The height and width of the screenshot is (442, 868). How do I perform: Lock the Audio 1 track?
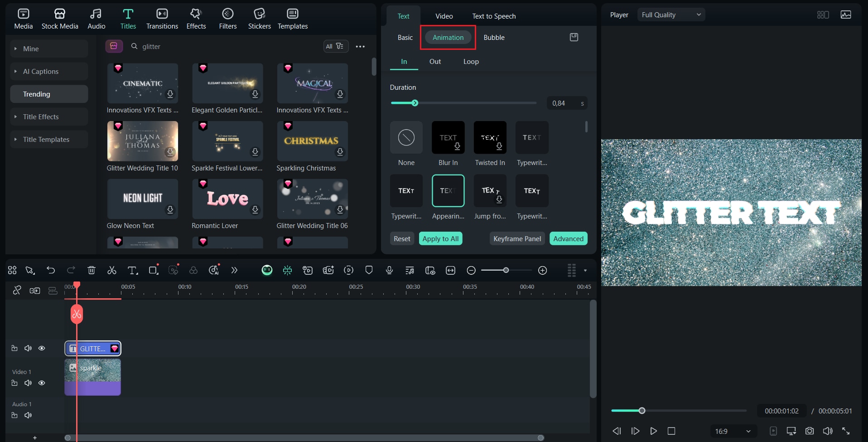[x=14, y=415]
